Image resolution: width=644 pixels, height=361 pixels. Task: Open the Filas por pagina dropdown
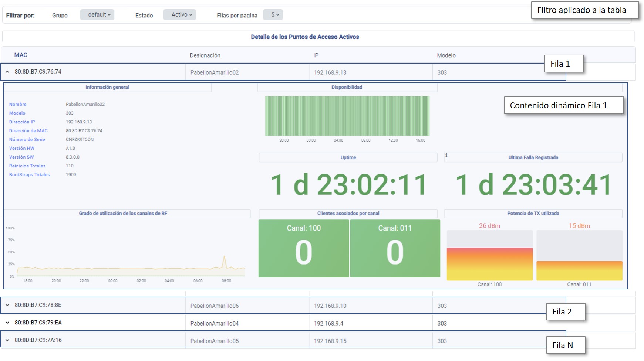coord(273,15)
